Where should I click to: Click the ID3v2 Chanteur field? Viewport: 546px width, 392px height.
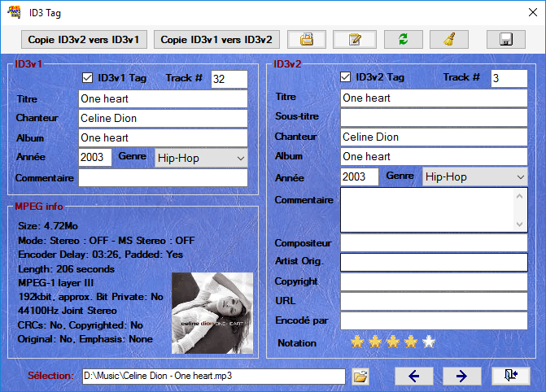[434, 137]
